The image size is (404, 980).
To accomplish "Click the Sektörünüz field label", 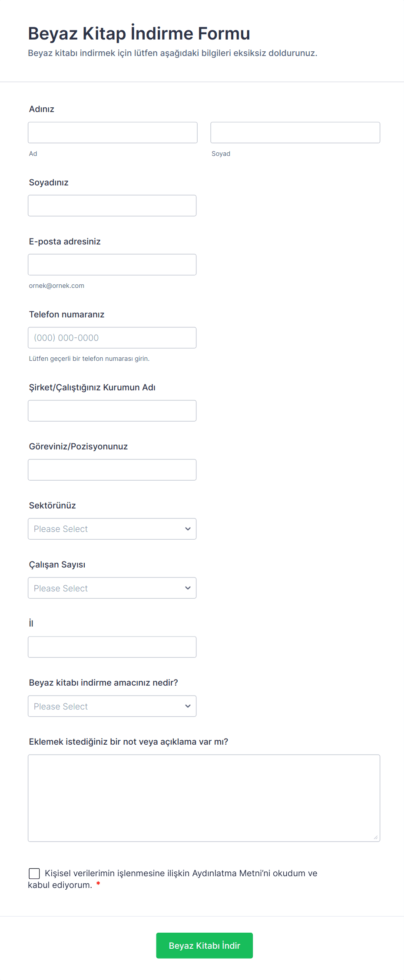I will click(53, 505).
